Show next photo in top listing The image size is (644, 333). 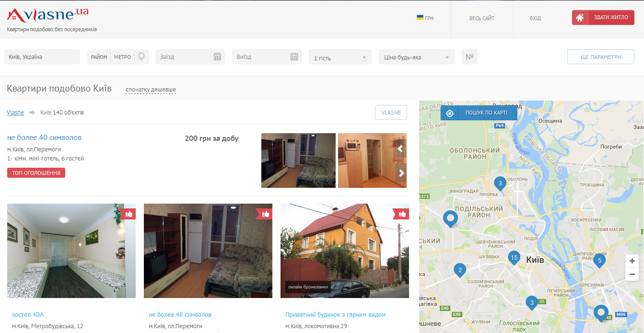coord(401,173)
